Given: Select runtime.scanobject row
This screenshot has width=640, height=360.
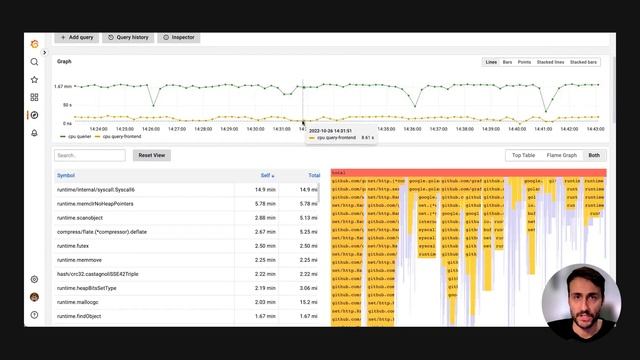Looking at the screenshot, I should point(186,218).
